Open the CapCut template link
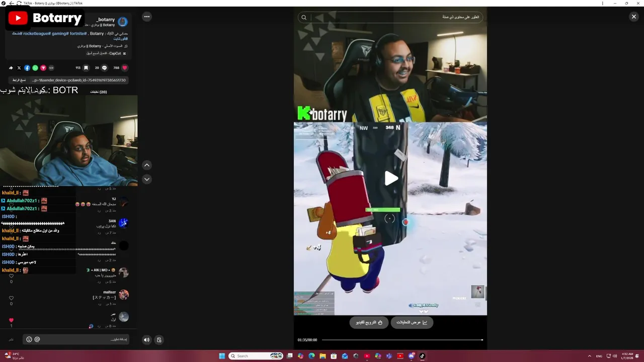The image size is (644, 362). [x=107, y=53]
